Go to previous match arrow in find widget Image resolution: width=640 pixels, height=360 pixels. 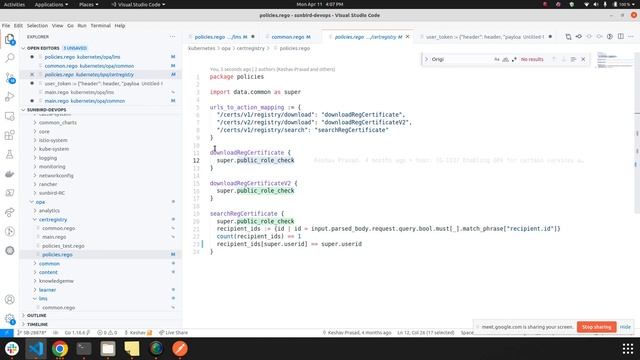[x=554, y=59]
